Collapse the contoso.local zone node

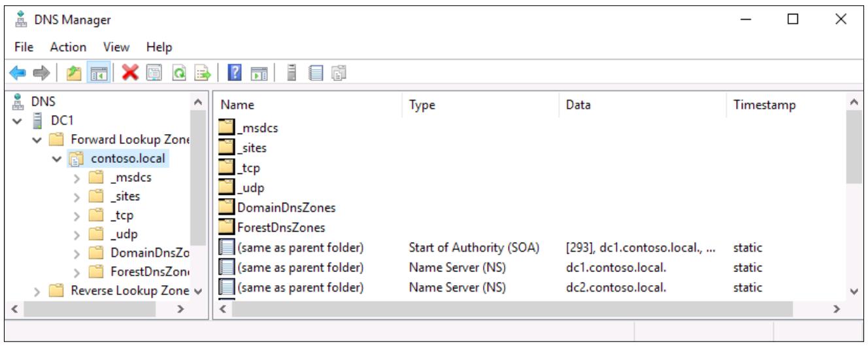click(x=56, y=158)
